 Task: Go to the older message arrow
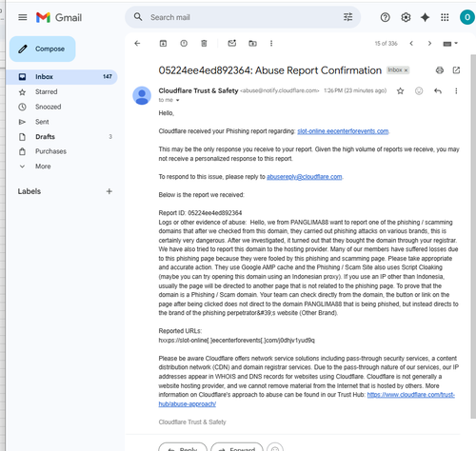[x=429, y=44]
